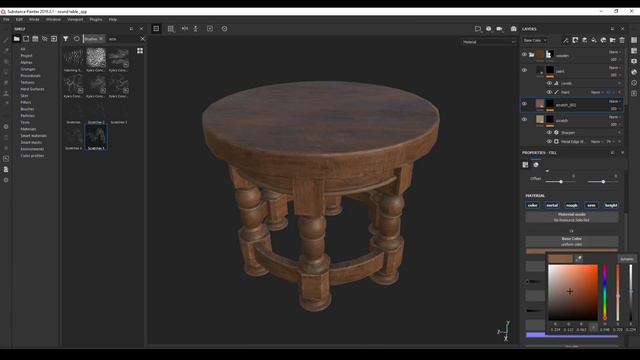The width and height of the screenshot is (640, 360).
Task: Click the Base Color uniform color button
Action: coord(572,241)
